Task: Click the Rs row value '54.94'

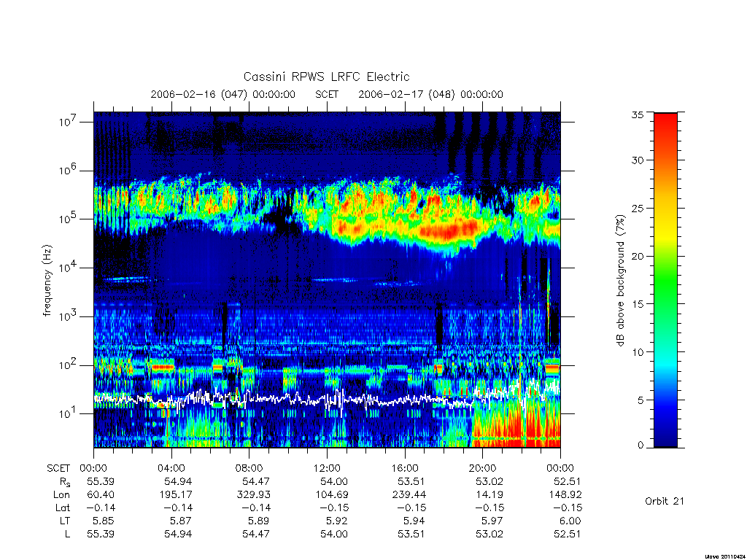Action: pos(178,482)
